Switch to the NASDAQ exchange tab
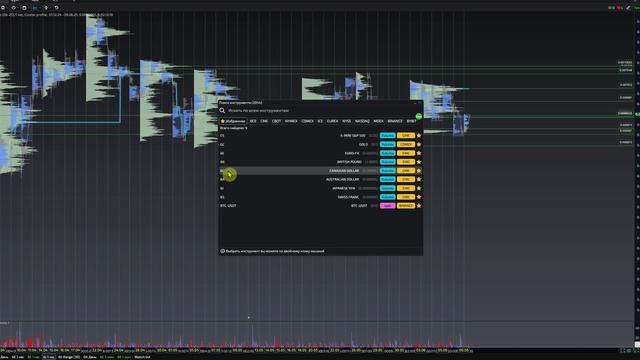Screen dimensions: 640x360 [x=362, y=121]
